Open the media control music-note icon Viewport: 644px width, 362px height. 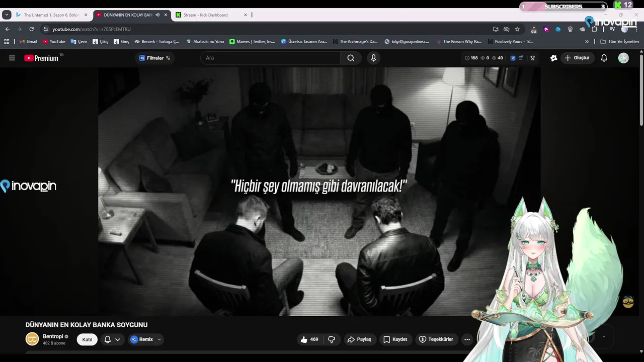point(612,29)
